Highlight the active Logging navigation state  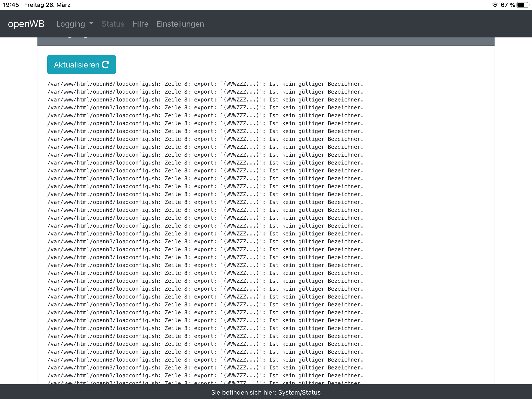(x=71, y=24)
